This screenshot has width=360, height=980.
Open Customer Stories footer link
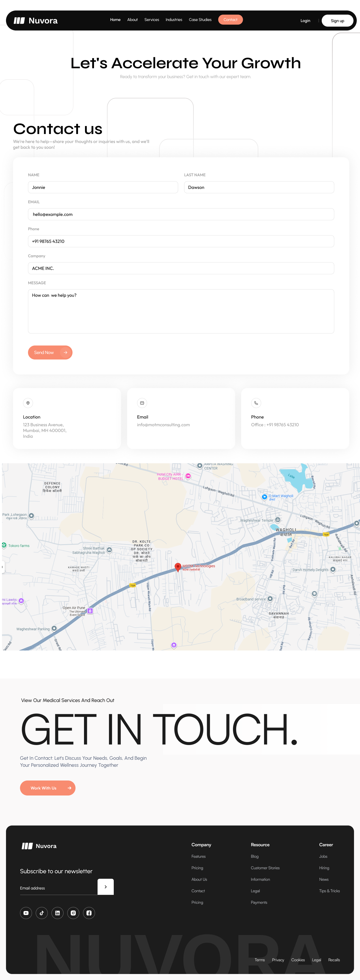point(265,868)
